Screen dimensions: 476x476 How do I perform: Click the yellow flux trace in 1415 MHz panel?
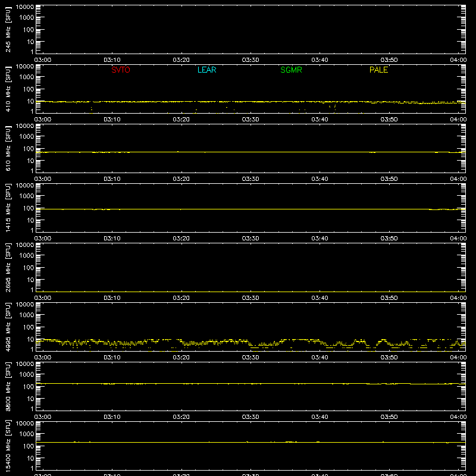coord(250,209)
